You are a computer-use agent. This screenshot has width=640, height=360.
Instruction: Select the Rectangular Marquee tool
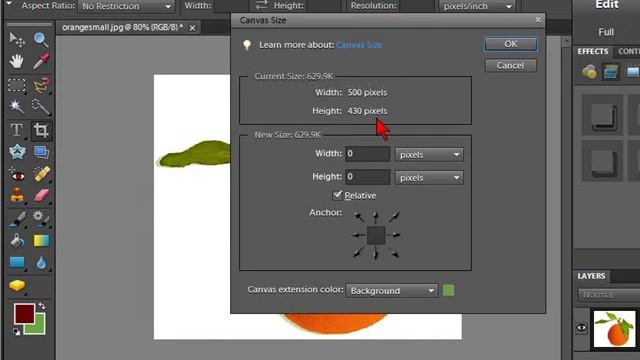click(17, 85)
